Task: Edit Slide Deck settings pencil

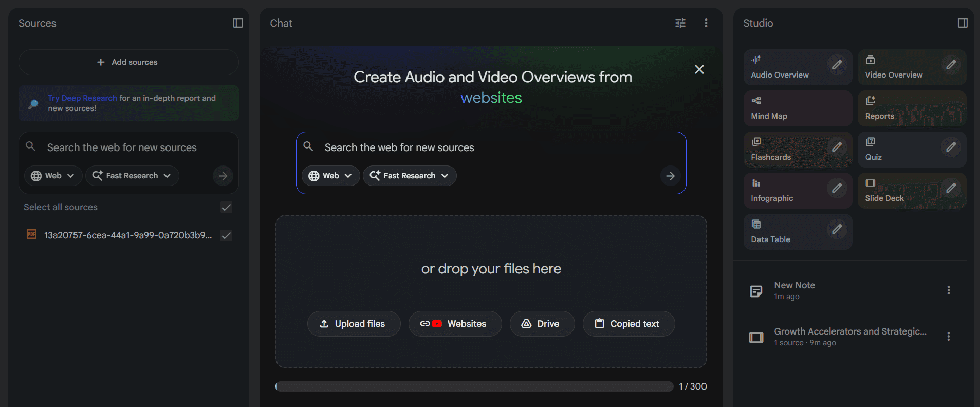Action: tap(951, 188)
